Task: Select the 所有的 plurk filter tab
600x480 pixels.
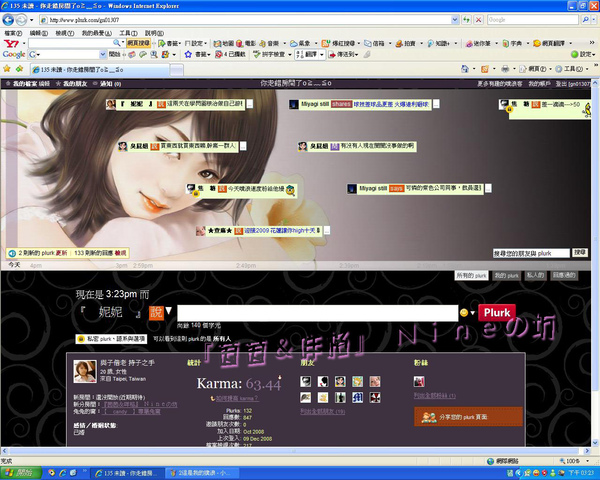Action: pos(471,276)
